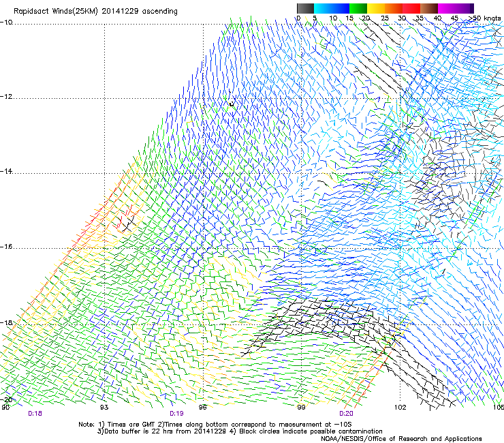Pick the brown 35-40 knots color segment

[x=429, y=8]
